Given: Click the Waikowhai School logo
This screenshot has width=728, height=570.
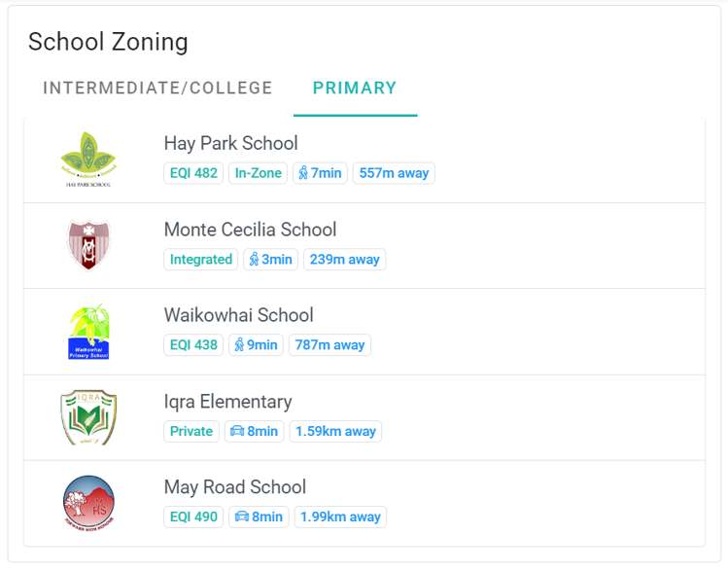Looking at the screenshot, I should pos(88,331).
